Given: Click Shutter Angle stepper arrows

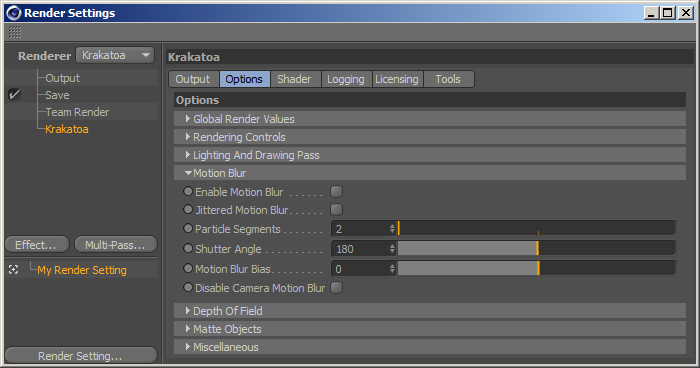Looking at the screenshot, I should click(x=392, y=249).
